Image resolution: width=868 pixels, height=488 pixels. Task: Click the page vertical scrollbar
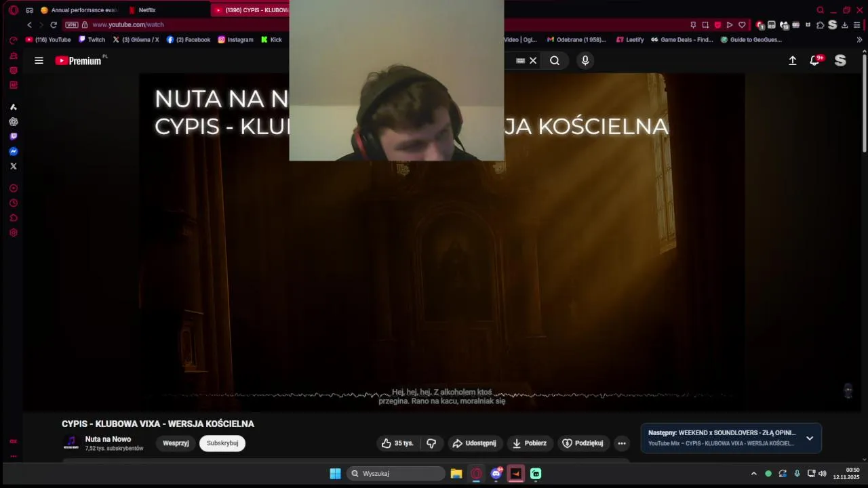click(864, 102)
